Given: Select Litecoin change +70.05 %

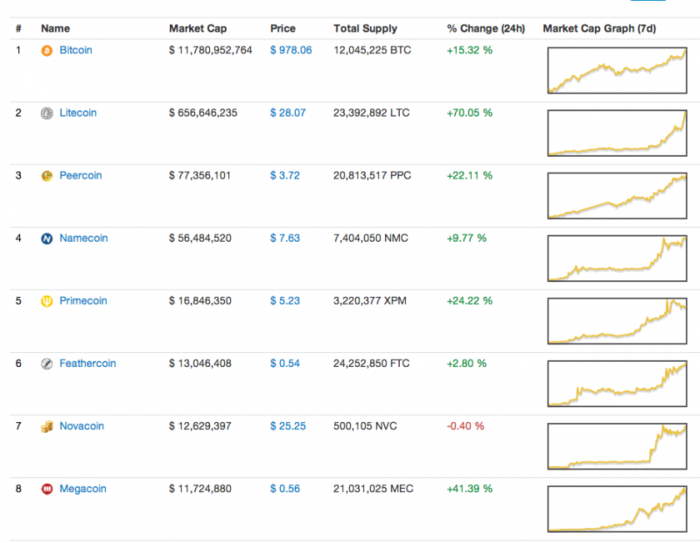Looking at the screenshot, I should coord(470,113).
